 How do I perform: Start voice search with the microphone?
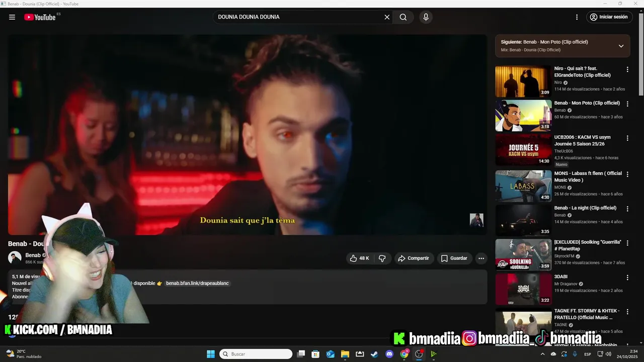pos(426,17)
